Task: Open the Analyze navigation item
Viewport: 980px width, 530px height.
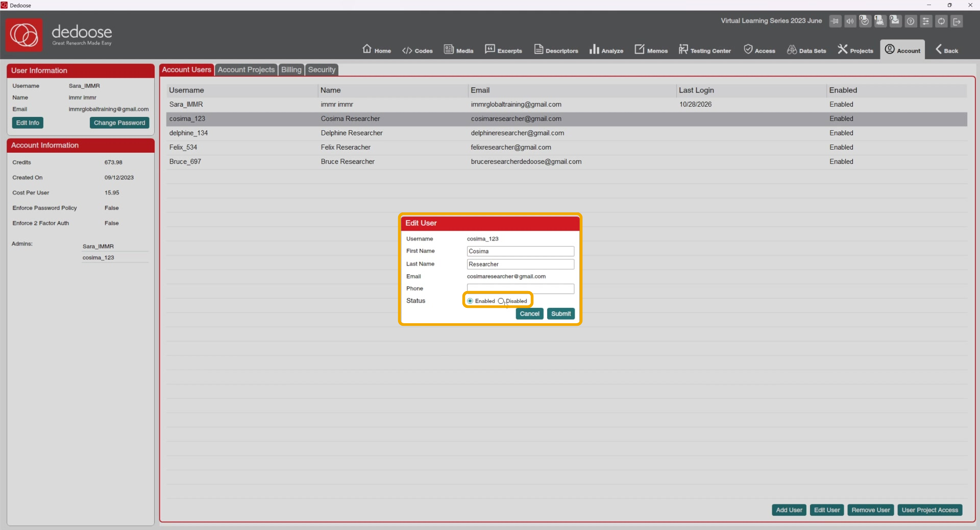Action: (x=606, y=50)
